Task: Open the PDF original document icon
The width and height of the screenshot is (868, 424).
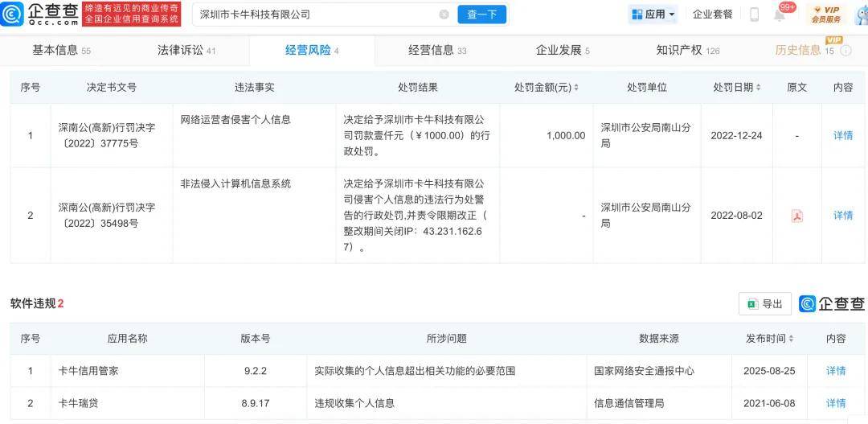Action: [796, 216]
